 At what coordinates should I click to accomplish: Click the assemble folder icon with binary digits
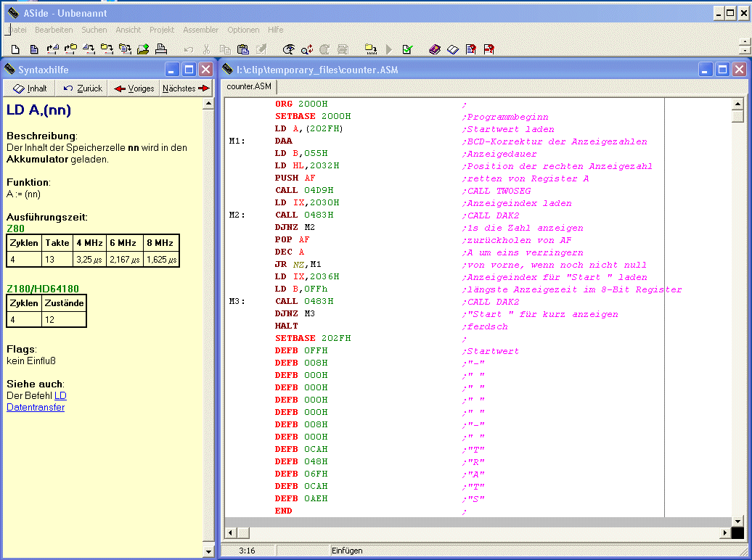pos(371,49)
